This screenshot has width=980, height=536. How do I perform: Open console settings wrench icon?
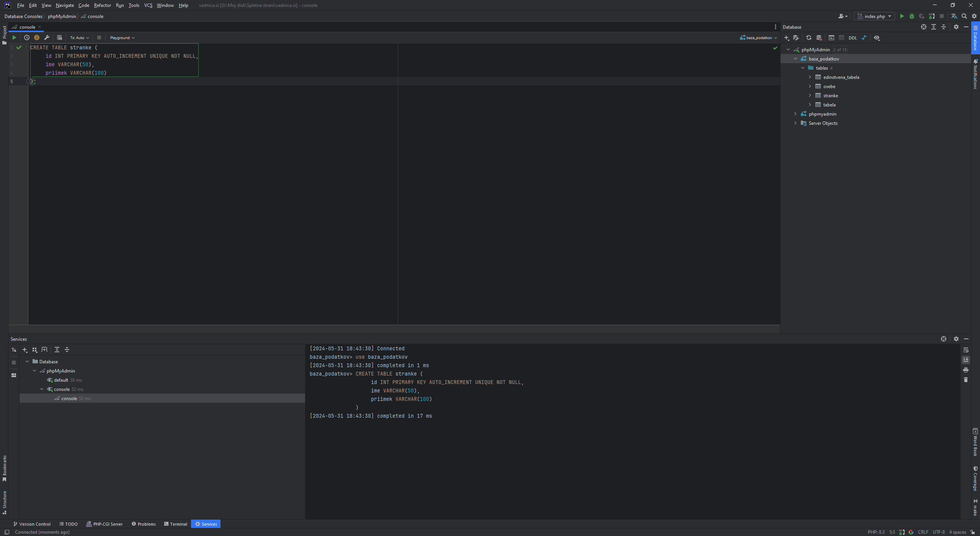coord(47,38)
